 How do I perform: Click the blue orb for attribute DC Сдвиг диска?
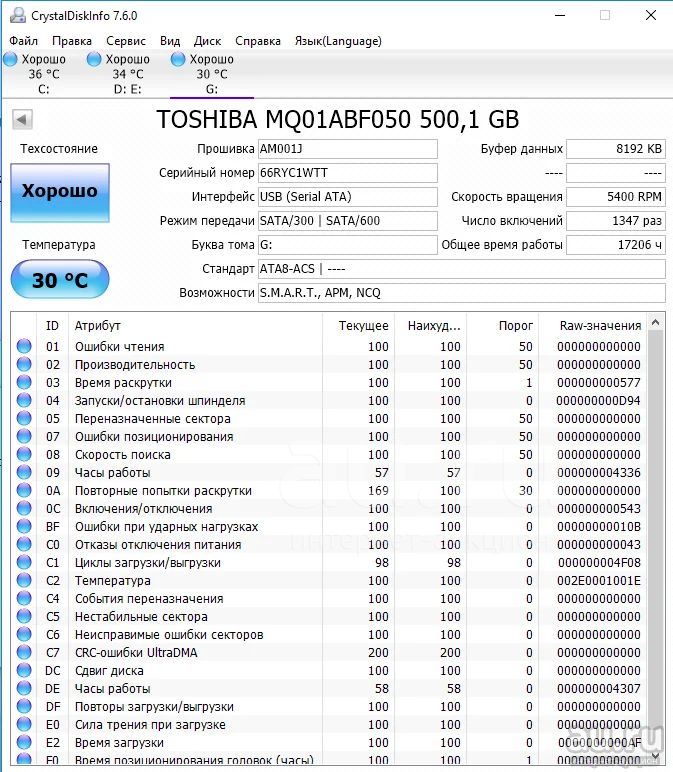tap(24, 670)
